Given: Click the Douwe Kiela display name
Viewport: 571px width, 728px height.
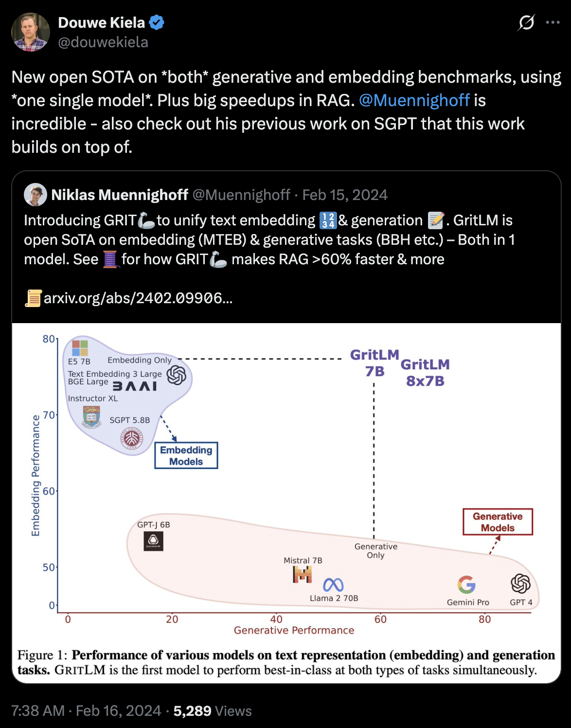Looking at the screenshot, I should click(x=101, y=22).
